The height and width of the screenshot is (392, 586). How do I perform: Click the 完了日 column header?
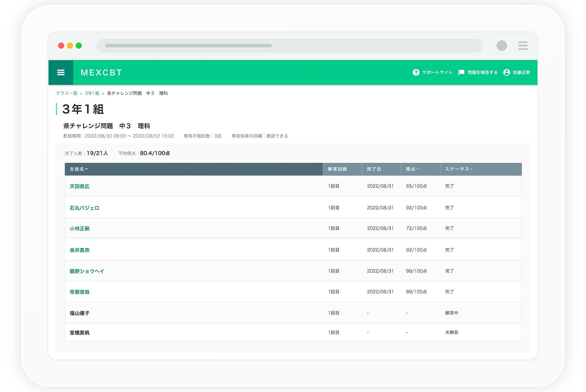coord(374,169)
